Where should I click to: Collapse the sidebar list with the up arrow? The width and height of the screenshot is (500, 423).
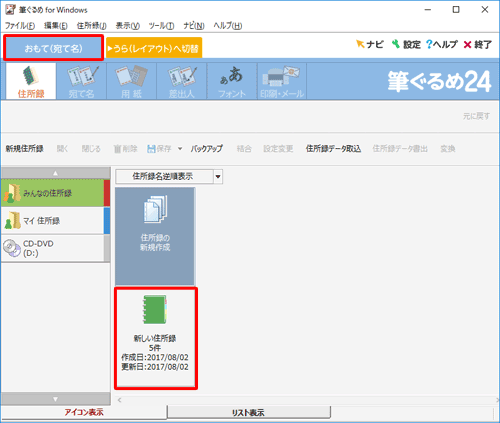pyautogui.click(x=56, y=173)
